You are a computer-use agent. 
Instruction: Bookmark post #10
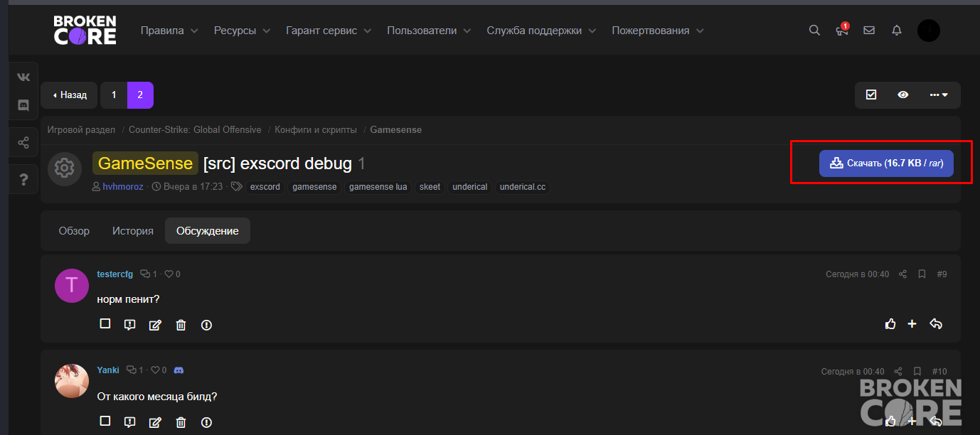pos(917,372)
